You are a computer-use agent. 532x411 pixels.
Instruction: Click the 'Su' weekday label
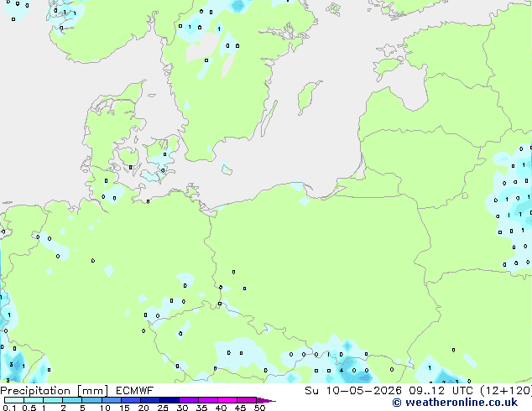tap(312, 391)
